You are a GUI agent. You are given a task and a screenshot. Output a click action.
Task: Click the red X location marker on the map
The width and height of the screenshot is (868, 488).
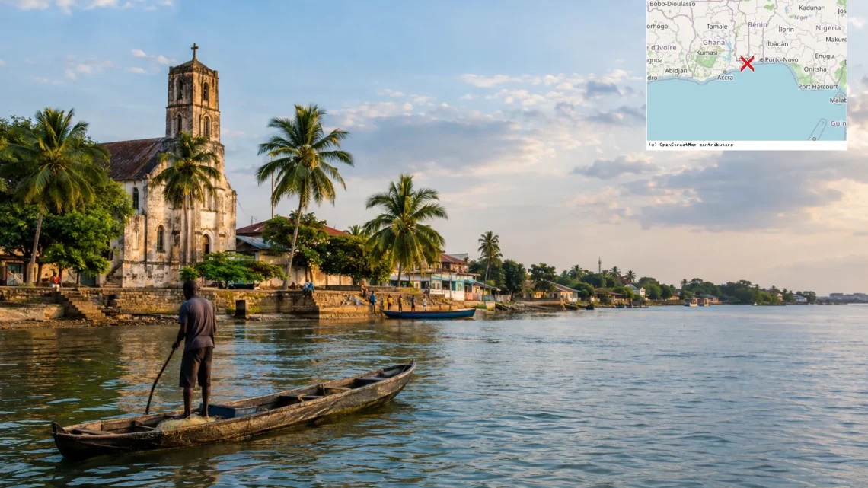[x=747, y=64]
